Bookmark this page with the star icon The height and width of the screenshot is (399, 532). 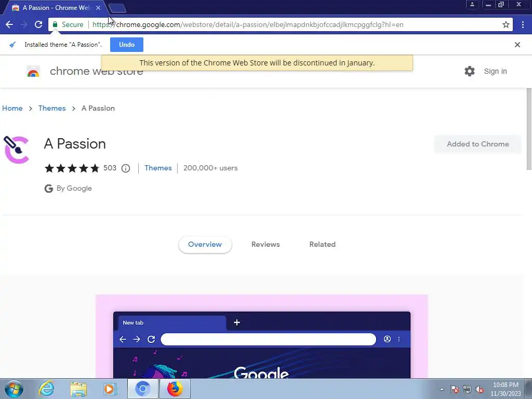click(506, 24)
